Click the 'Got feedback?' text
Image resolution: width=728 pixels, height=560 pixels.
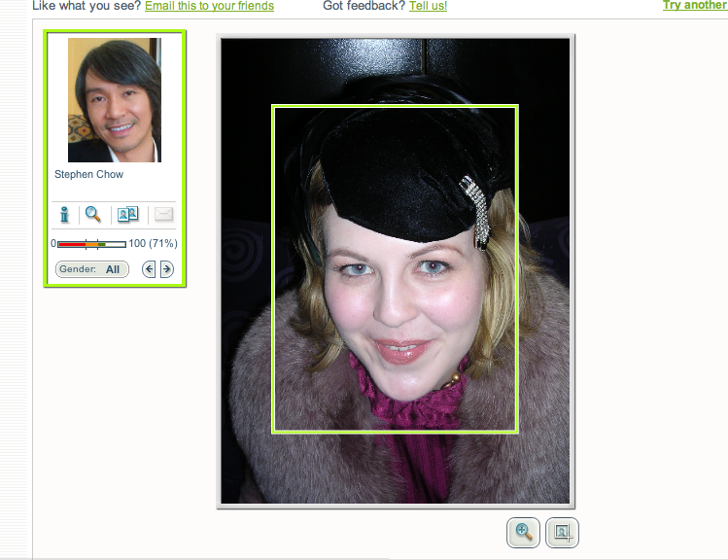point(364,6)
